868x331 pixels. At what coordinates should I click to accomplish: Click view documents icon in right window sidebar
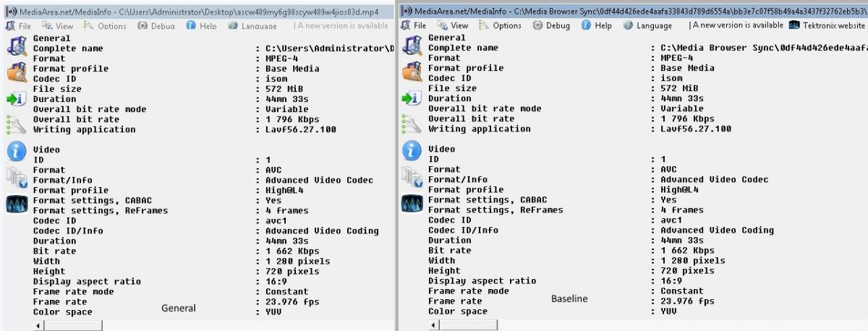[412, 176]
